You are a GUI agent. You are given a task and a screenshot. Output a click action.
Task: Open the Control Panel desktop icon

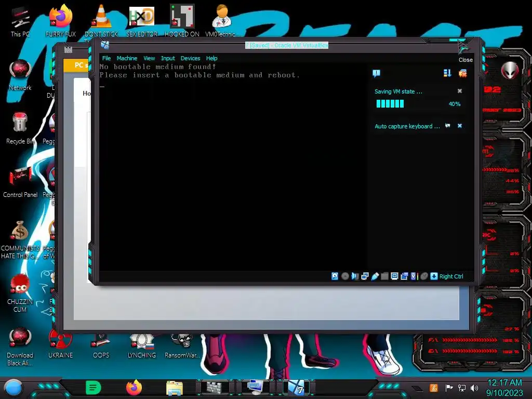click(20, 182)
